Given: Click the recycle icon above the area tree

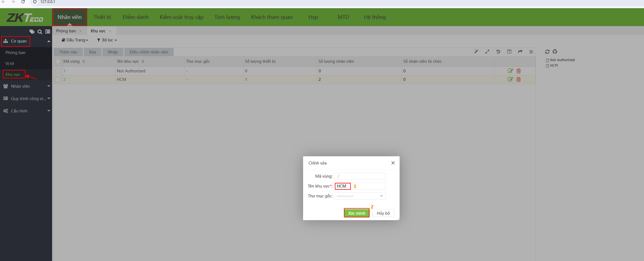Looking at the screenshot, I should click(555, 52).
